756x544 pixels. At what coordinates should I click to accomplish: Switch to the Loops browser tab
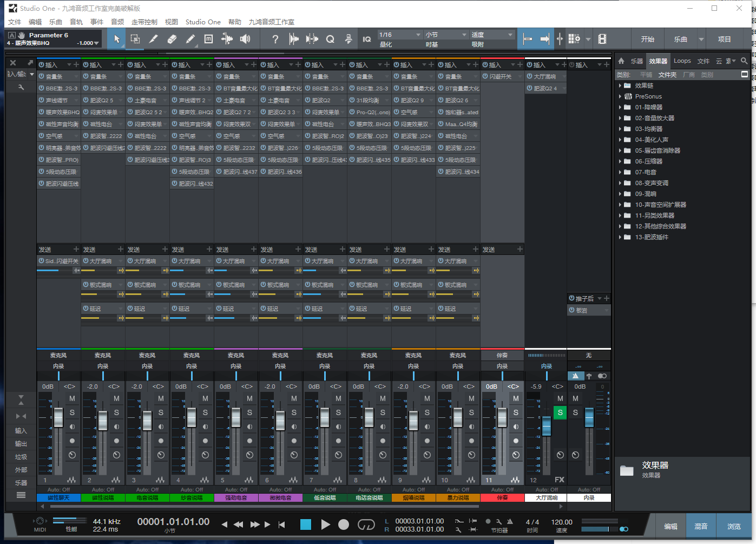point(682,61)
